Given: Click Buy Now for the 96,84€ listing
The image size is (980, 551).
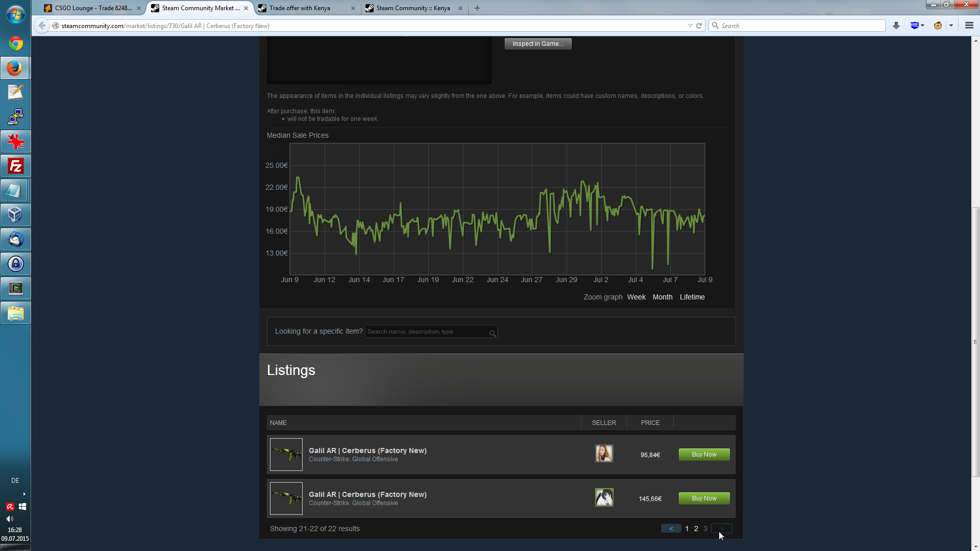Looking at the screenshot, I should coord(704,455).
